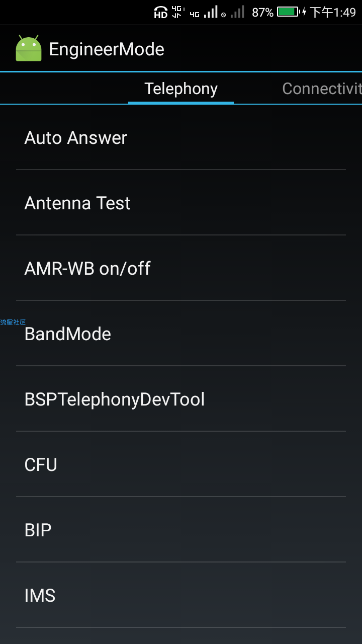Tap the VoLTE 4G status icon

pyautogui.click(x=177, y=12)
